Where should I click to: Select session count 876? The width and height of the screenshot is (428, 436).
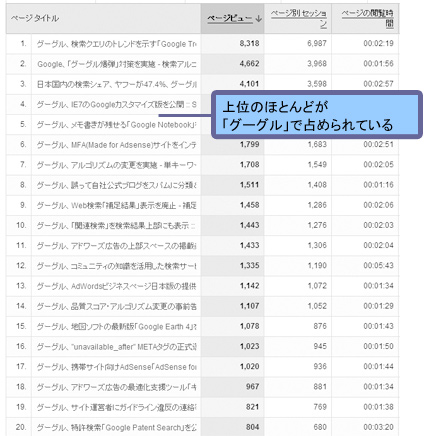tap(320, 326)
